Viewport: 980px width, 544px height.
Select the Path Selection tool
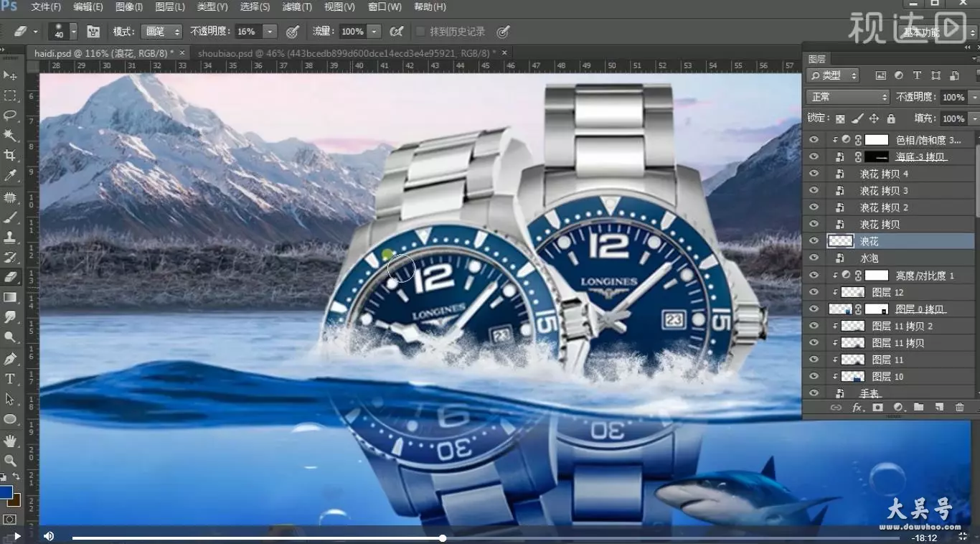point(10,399)
